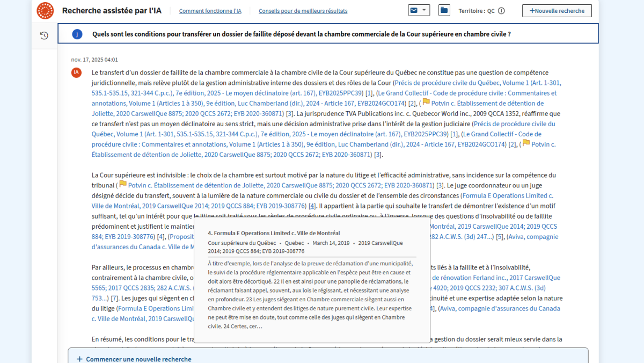Open Conseils pour de meilleurs résultats link

(303, 11)
